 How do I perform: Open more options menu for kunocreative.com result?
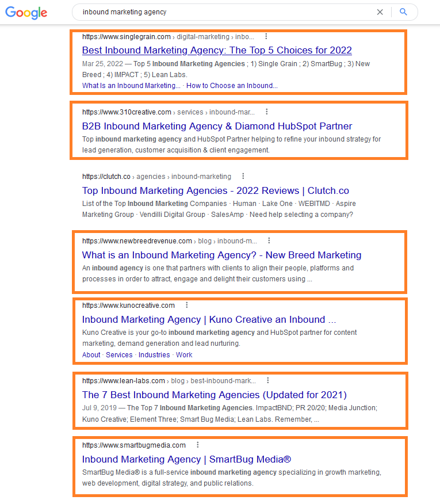click(x=187, y=305)
